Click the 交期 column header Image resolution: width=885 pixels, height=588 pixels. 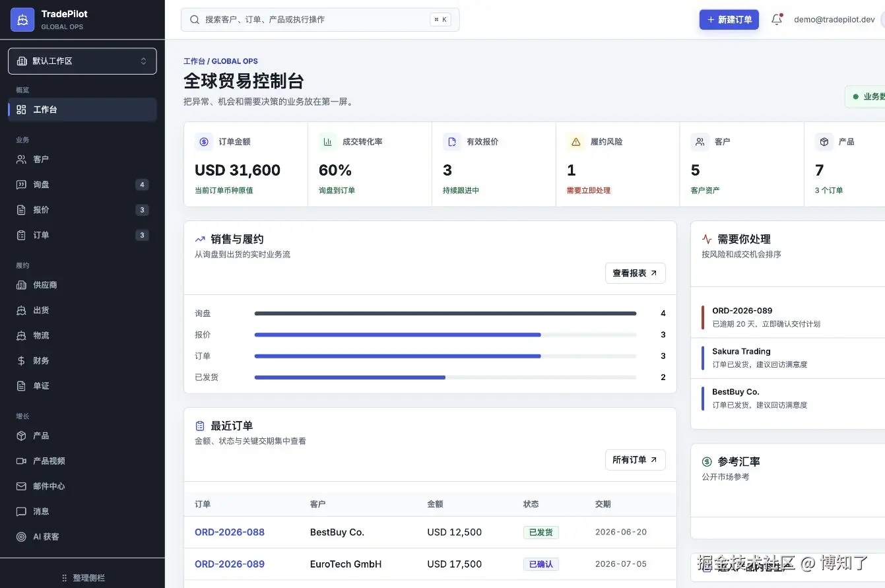point(603,504)
